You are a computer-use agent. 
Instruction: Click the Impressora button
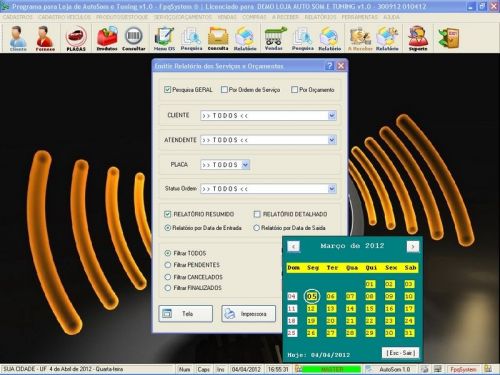249,314
